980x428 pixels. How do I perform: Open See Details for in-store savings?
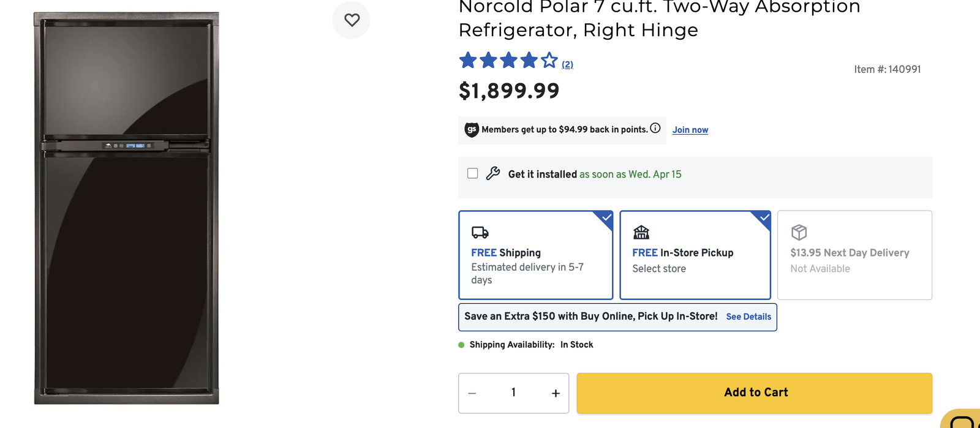point(748,317)
